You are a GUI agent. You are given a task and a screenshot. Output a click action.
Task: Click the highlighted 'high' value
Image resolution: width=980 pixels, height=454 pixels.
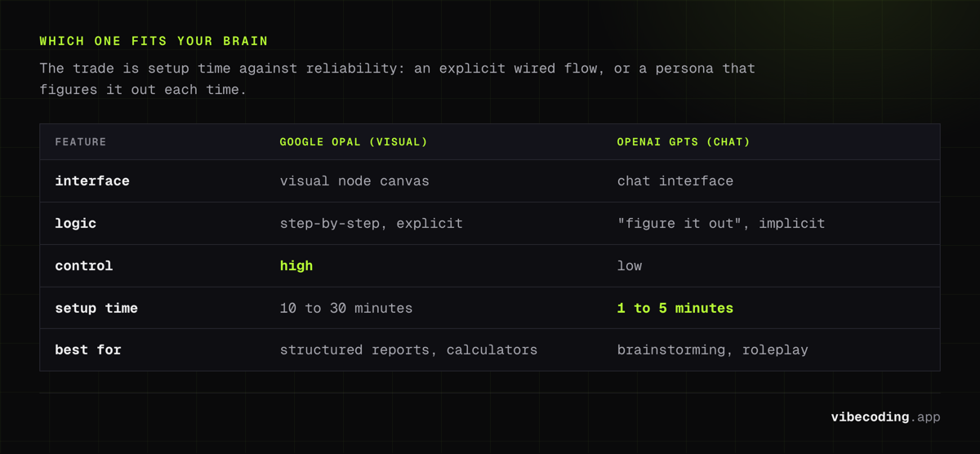(x=296, y=266)
